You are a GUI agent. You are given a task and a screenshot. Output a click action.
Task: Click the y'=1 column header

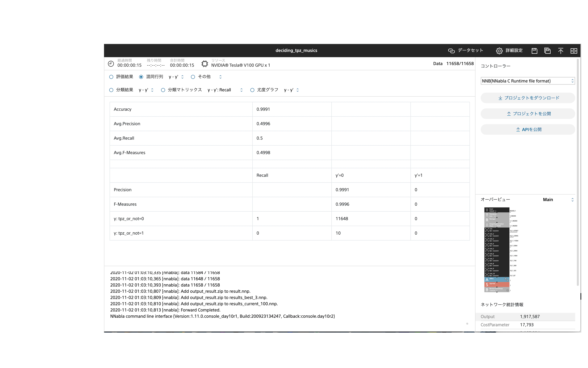point(418,175)
